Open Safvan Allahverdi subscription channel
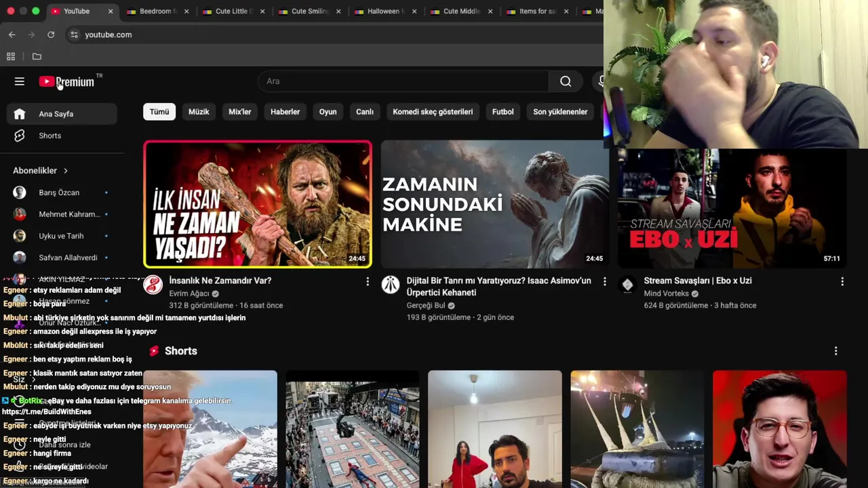Image resolution: width=868 pixels, height=488 pixels. [x=62, y=258]
